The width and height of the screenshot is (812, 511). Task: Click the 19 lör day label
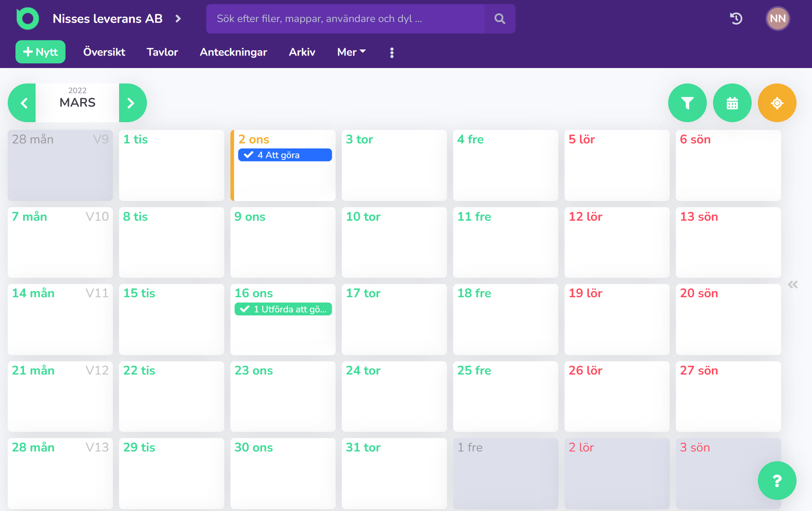(585, 293)
